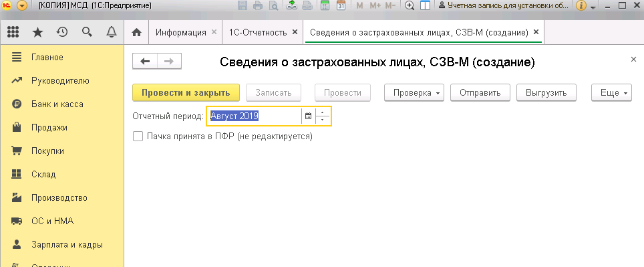Open the Продажи section
This screenshot has height=267, width=644.
click(x=61, y=128)
